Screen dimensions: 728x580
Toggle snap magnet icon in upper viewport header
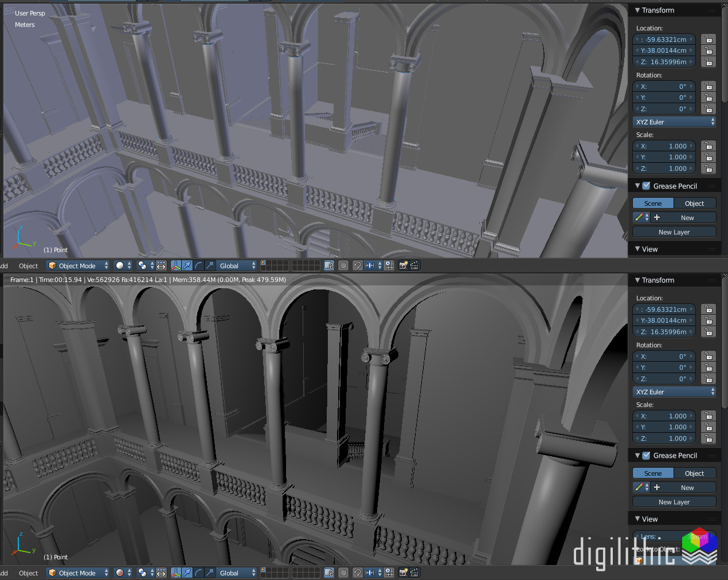tap(357, 265)
